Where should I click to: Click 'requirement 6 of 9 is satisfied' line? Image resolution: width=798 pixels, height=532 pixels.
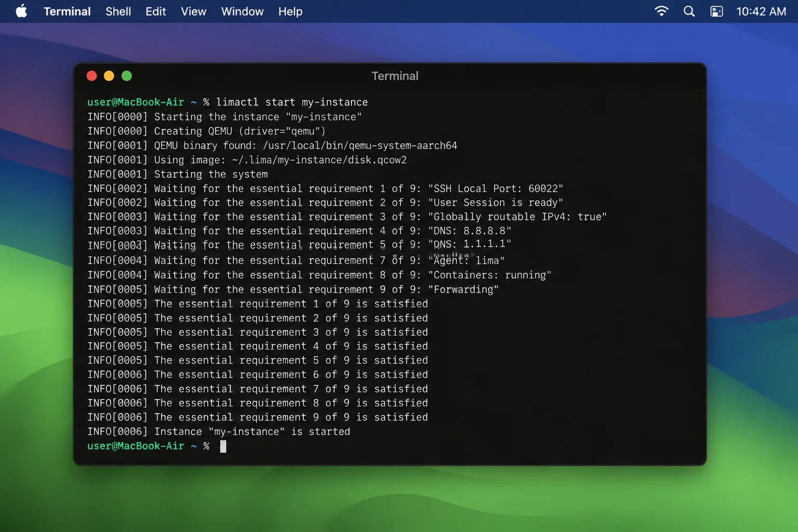[x=258, y=375]
